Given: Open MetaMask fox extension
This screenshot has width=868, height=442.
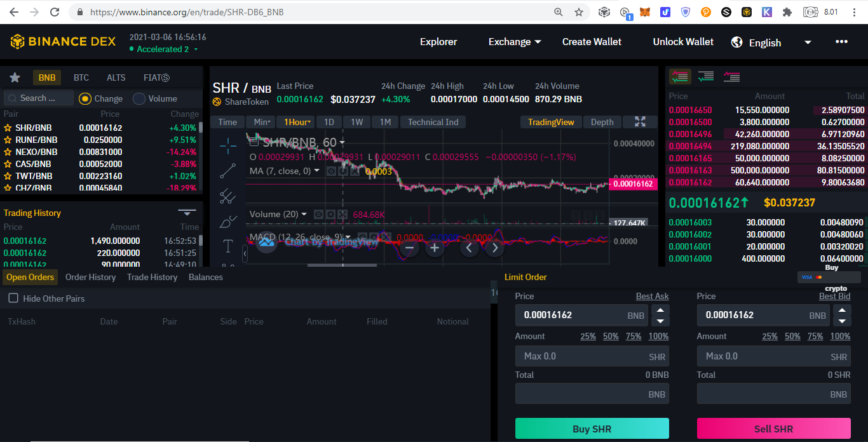Looking at the screenshot, I should click(645, 12).
